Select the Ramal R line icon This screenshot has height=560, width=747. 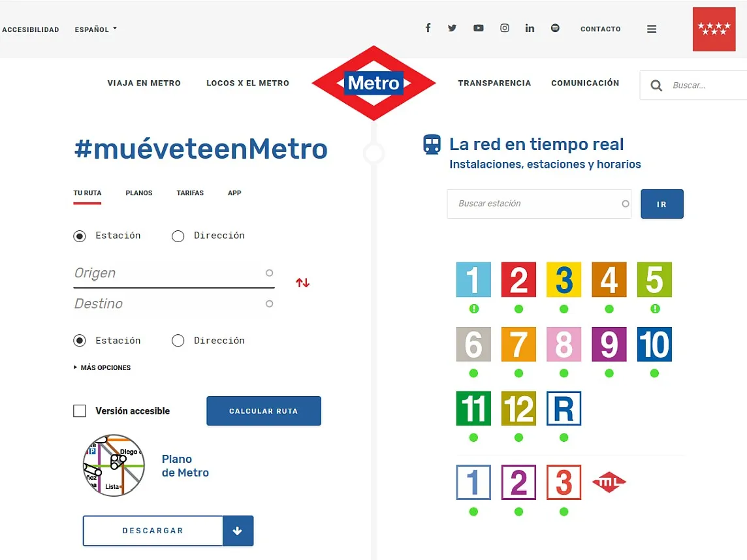564,409
